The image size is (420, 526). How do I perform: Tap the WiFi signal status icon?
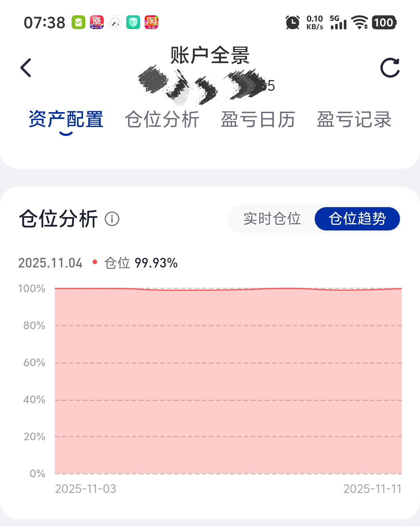pos(360,23)
